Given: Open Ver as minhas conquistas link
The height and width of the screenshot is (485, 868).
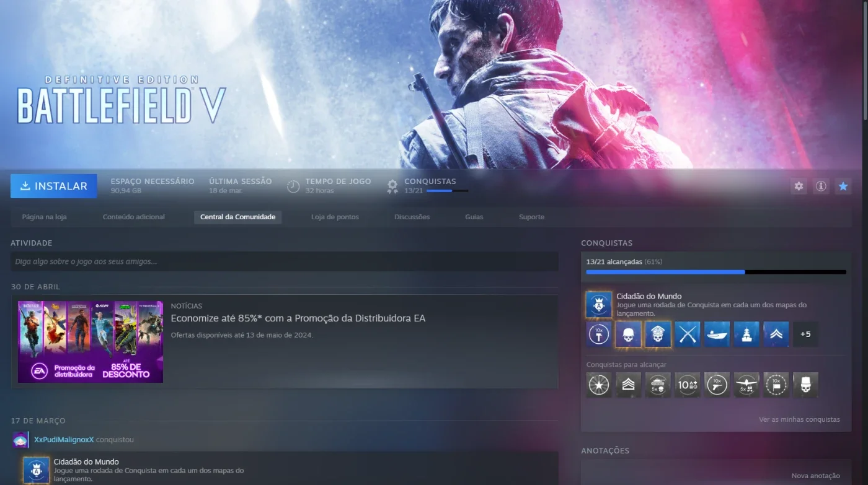Looking at the screenshot, I should (x=799, y=419).
